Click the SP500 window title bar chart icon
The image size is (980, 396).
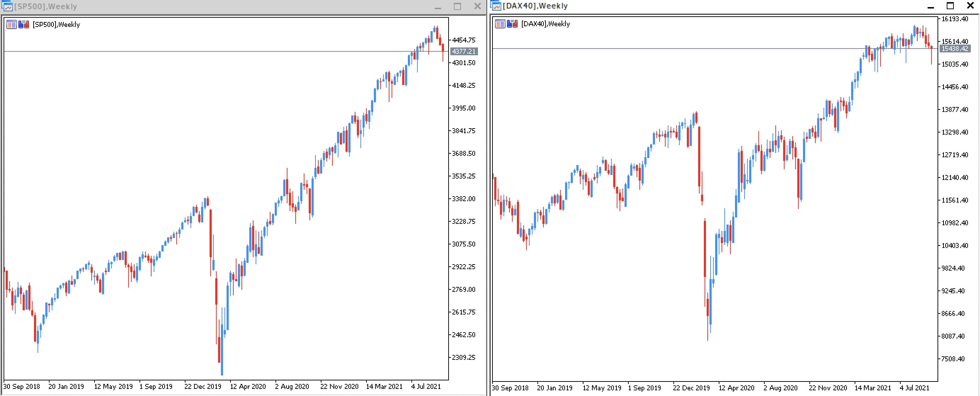click(x=7, y=6)
